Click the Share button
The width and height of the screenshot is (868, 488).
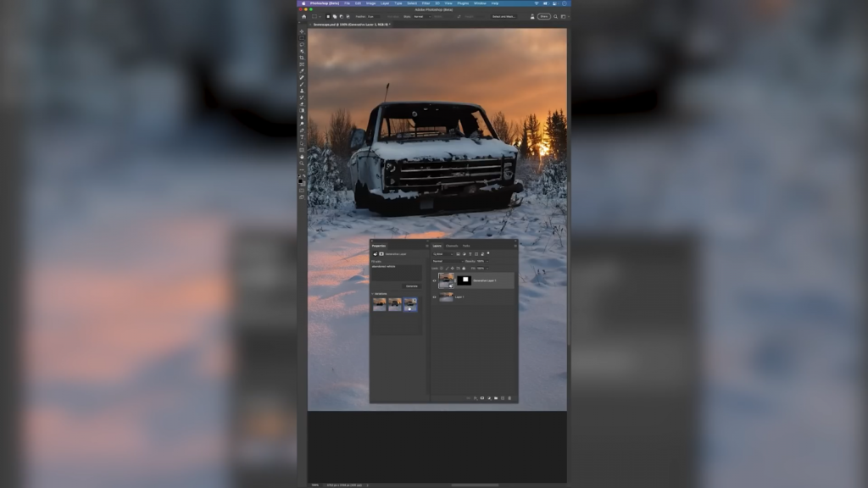pyautogui.click(x=544, y=17)
